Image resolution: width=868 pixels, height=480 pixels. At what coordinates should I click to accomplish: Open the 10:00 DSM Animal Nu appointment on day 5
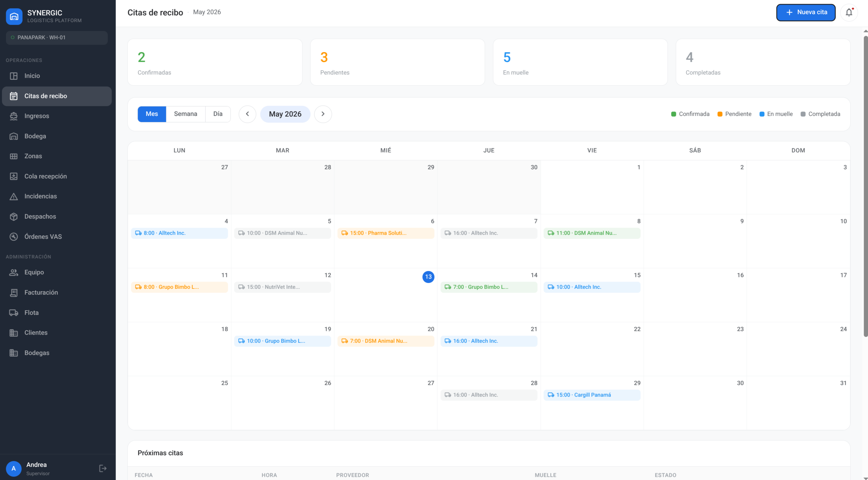pyautogui.click(x=282, y=233)
